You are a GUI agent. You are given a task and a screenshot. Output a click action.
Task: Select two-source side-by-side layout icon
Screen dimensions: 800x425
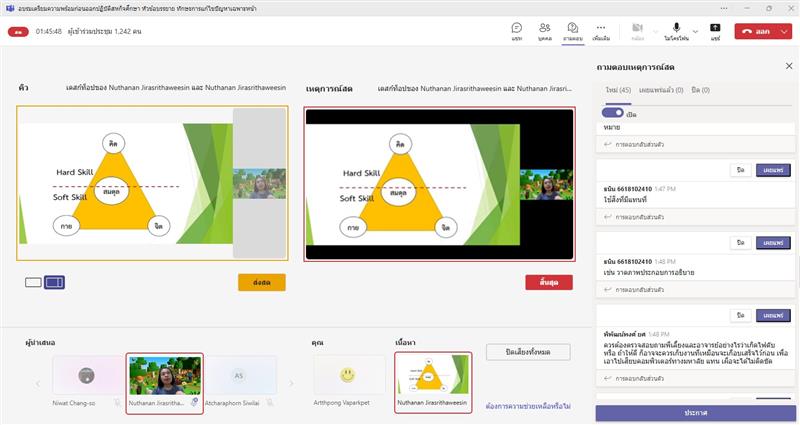pos(55,283)
